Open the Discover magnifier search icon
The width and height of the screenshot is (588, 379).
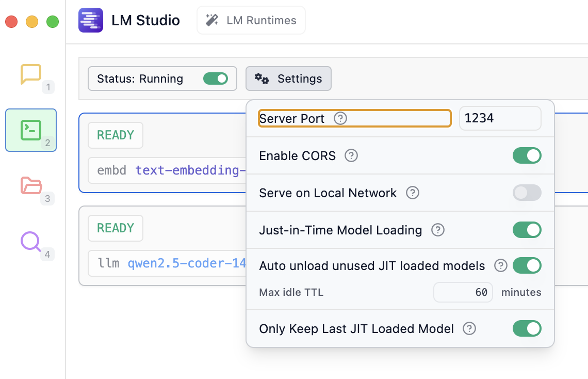[x=31, y=242]
